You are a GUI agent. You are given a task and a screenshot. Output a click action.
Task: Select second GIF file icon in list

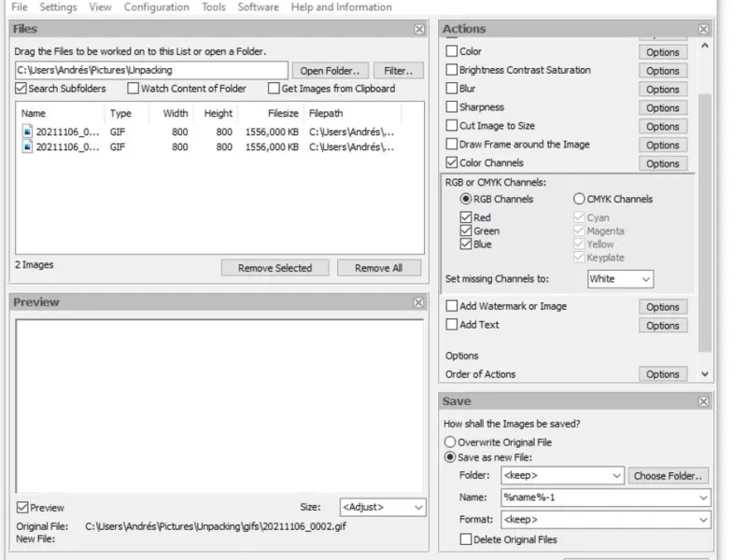click(x=27, y=147)
